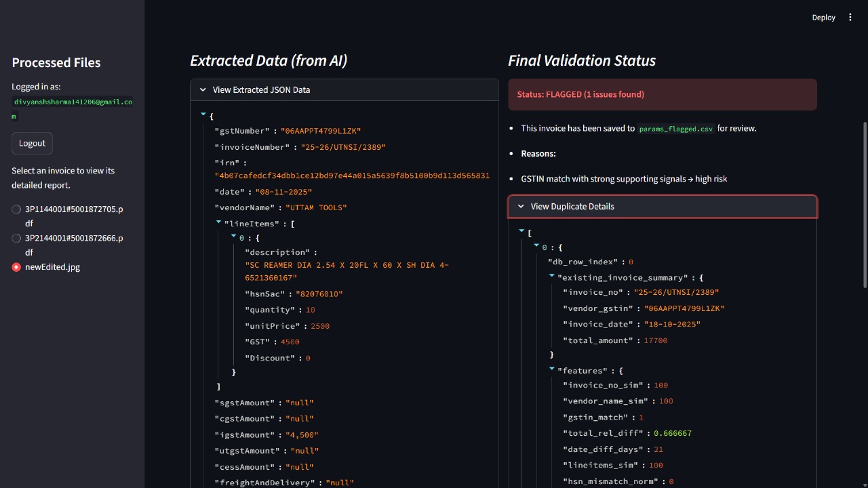The height and width of the screenshot is (488, 868).
Task: Click the logged-in email address
Action: point(73,102)
